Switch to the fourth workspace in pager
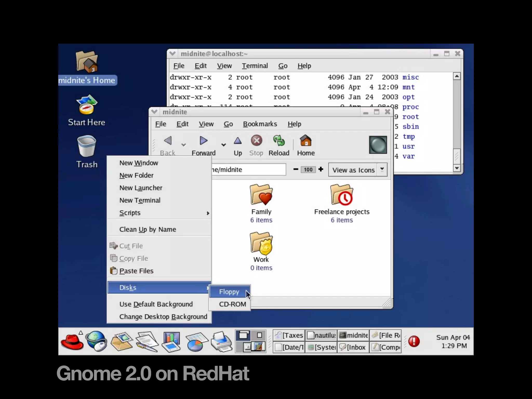The width and height of the screenshot is (532, 399). click(259, 347)
